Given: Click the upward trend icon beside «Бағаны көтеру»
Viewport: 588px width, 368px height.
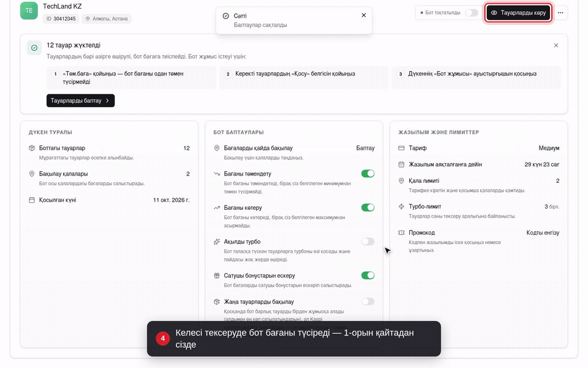Looking at the screenshot, I should [217, 208].
